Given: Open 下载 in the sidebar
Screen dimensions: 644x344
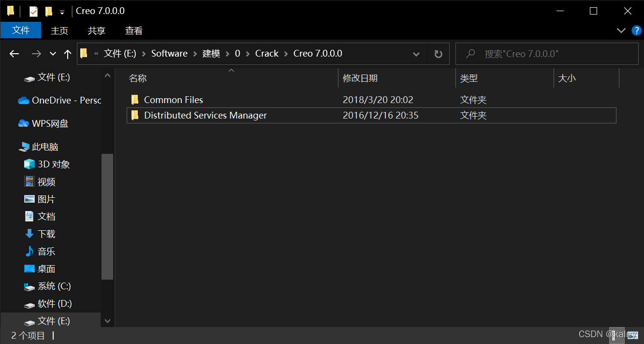Looking at the screenshot, I should pos(40,234).
